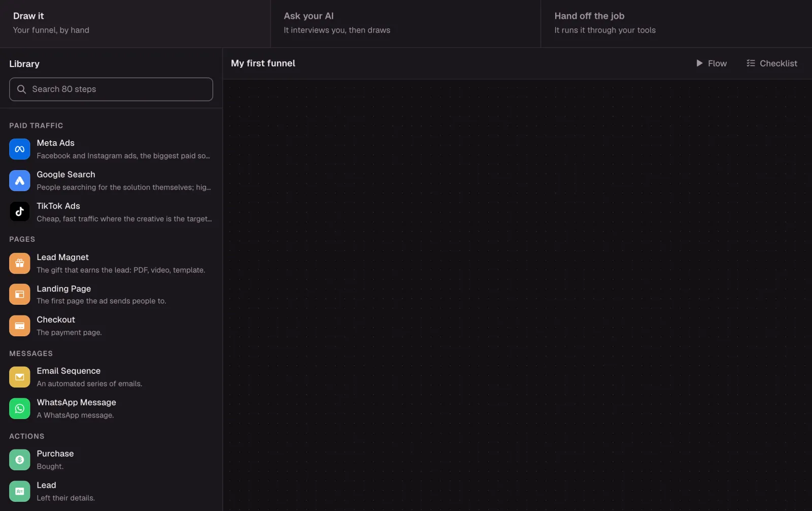Click the magnifier icon in search box

coord(21,89)
